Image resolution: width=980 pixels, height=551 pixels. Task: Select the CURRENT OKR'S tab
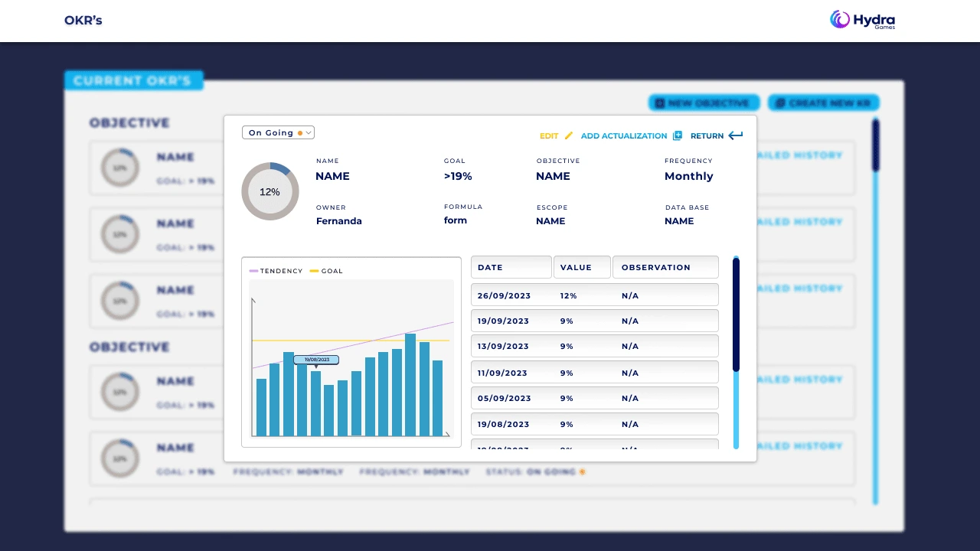[133, 80]
